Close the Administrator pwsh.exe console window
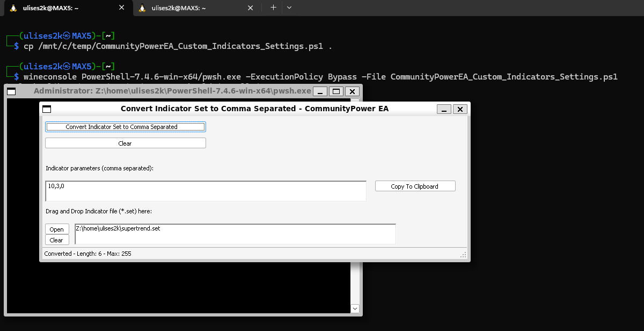Image resolution: width=644 pixels, height=331 pixels. (352, 91)
